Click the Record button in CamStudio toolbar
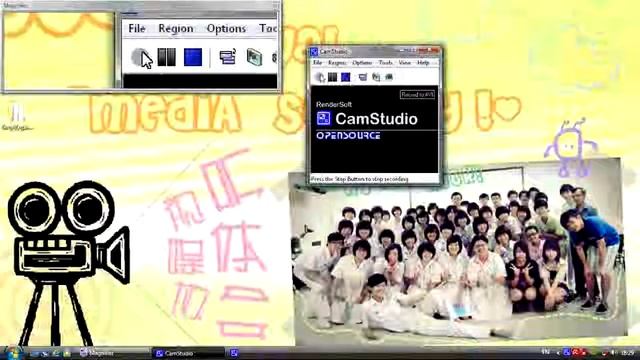The width and height of the screenshot is (640, 360). [320, 77]
